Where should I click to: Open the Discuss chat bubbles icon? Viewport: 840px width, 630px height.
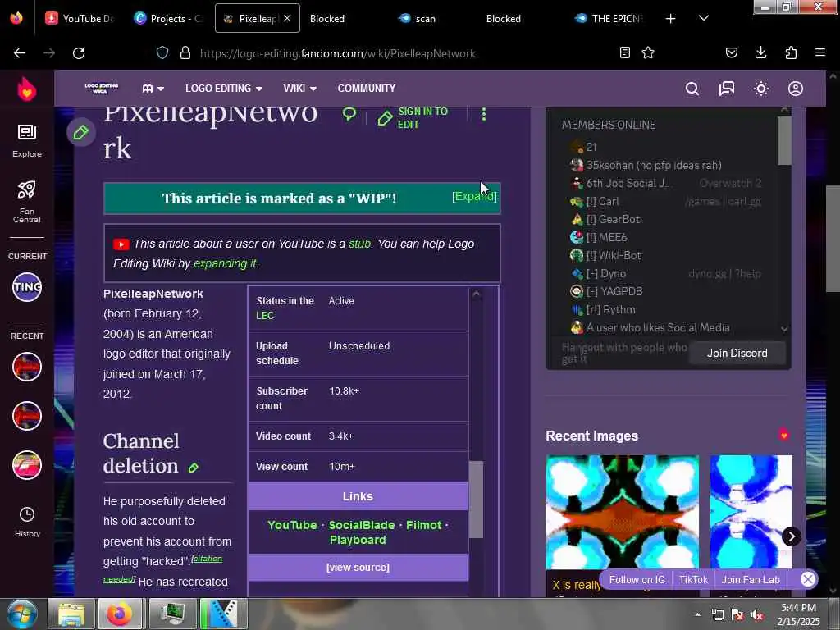(727, 89)
